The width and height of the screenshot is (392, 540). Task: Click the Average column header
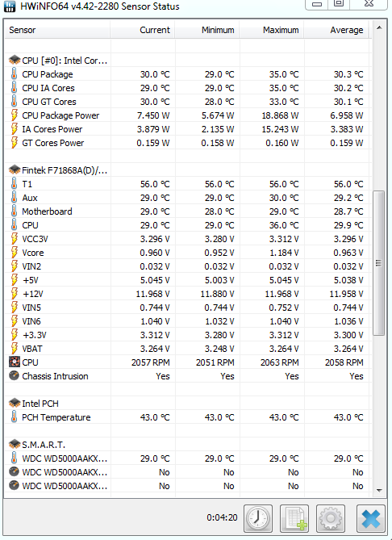point(336,30)
